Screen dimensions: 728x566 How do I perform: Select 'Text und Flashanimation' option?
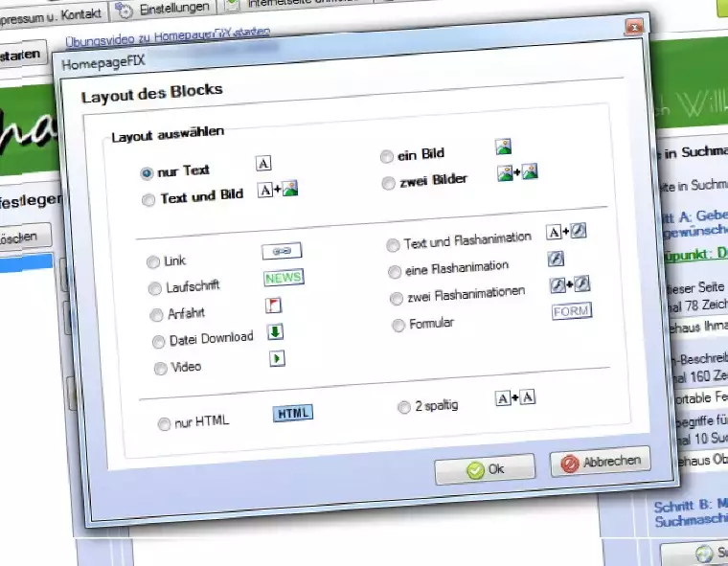pyautogui.click(x=393, y=245)
